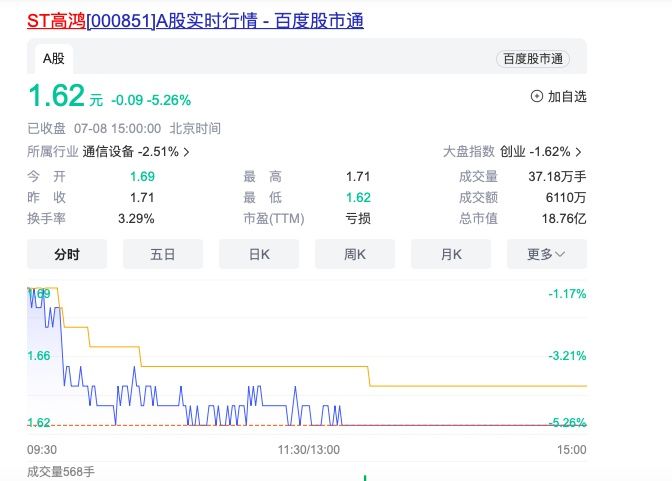
Task: Click the -1.17% chart axis label
Action: (567, 294)
